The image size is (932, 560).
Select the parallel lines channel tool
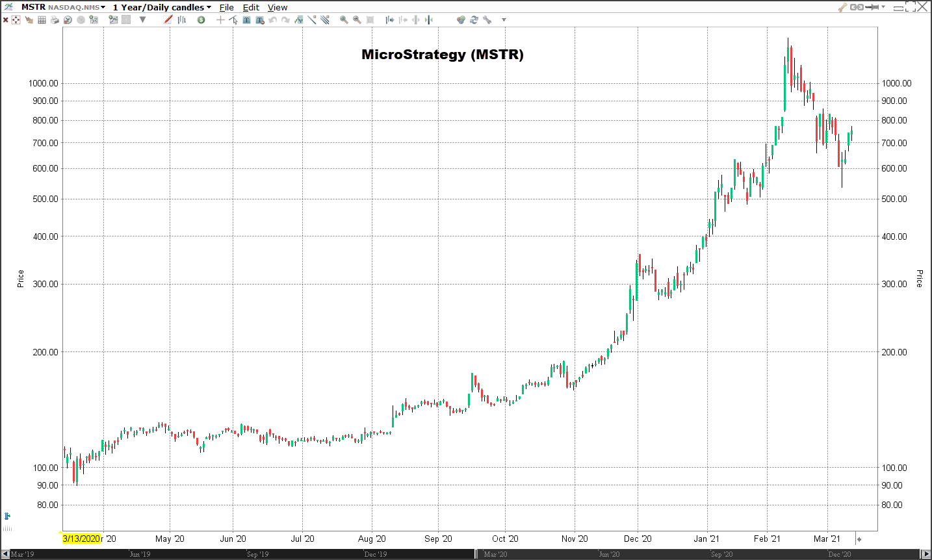(325, 19)
